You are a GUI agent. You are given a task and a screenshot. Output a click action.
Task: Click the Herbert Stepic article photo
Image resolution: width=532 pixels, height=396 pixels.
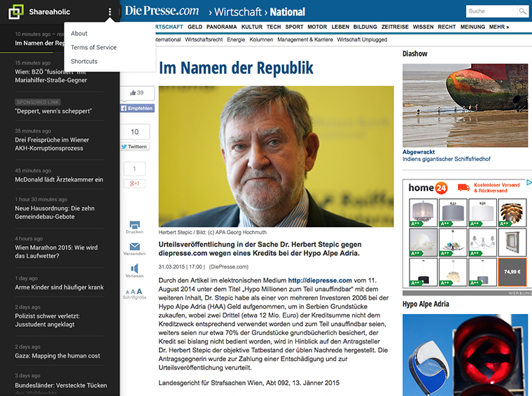[276, 156]
